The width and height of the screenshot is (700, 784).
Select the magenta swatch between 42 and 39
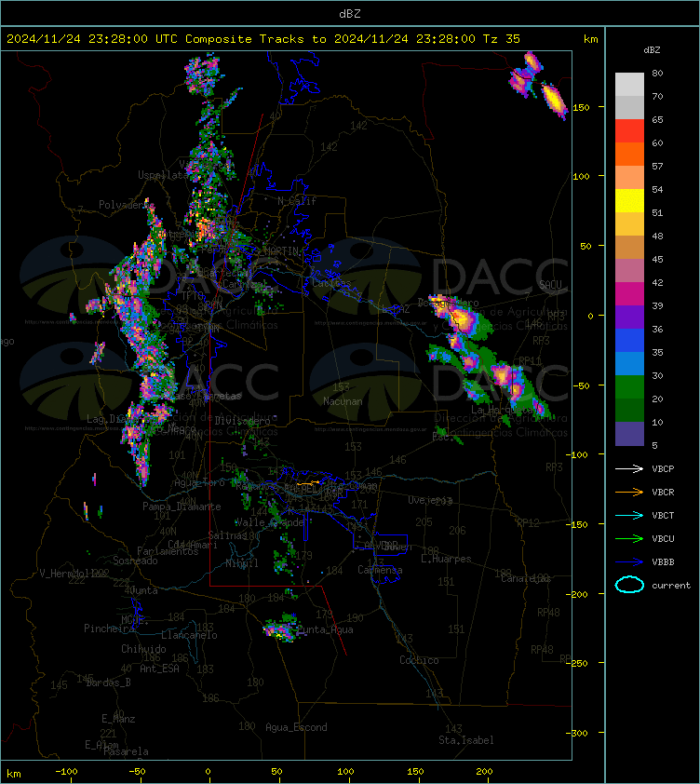pos(629,294)
